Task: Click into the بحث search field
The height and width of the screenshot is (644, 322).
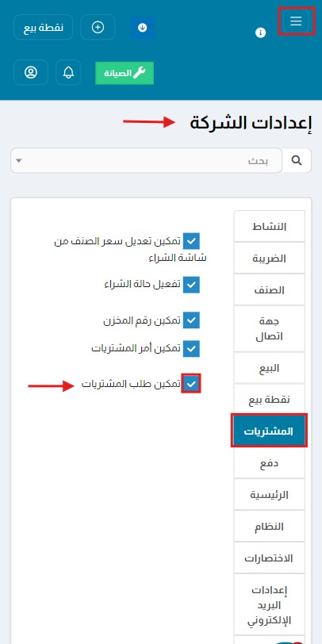Action: click(x=146, y=160)
